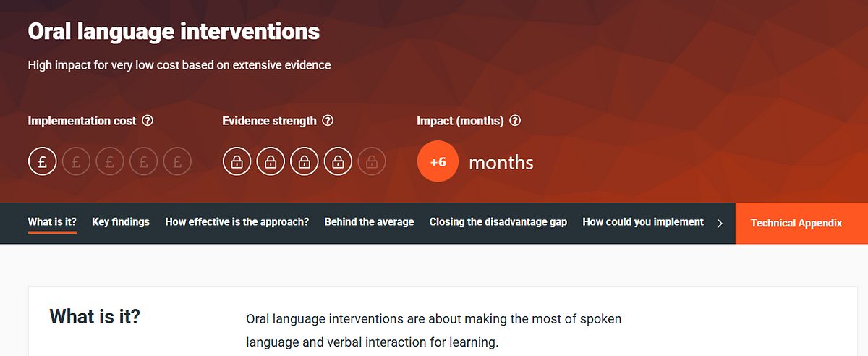Open Closing the disadvantage gap section

498,222
